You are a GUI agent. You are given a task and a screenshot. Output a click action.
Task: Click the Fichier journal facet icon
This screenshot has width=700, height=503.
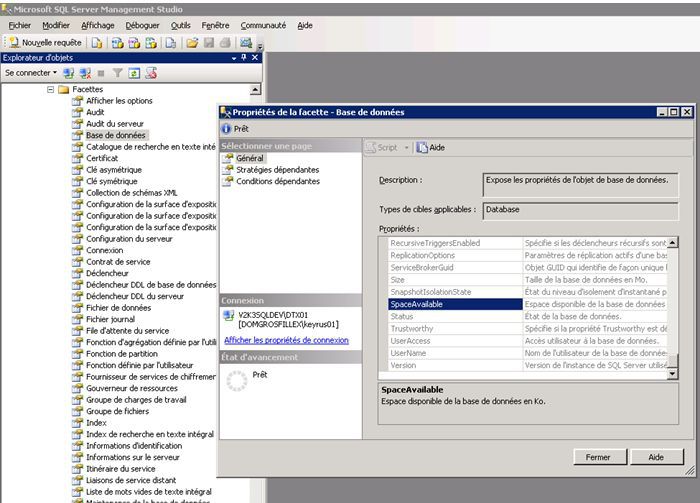(78, 319)
